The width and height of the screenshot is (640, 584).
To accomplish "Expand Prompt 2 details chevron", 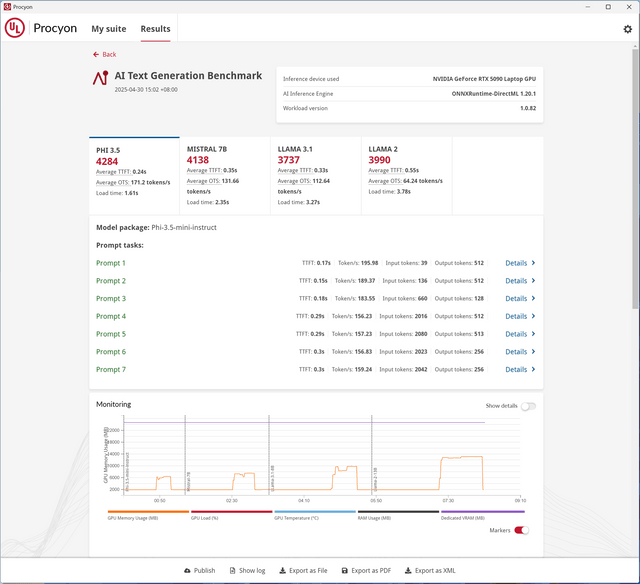I will pyautogui.click(x=533, y=281).
